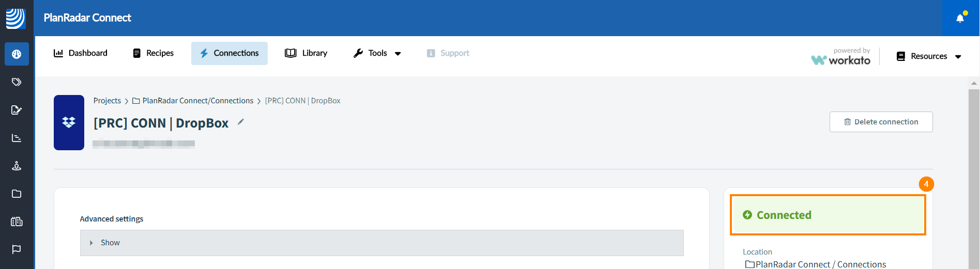Go to the Dashboard tab
This screenshot has width=980, height=269.
(81, 53)
